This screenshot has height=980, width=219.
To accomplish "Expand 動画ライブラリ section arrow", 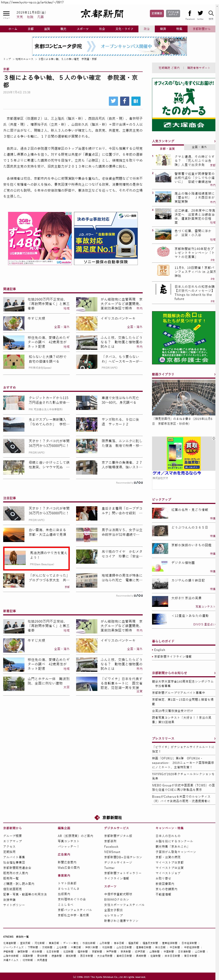I will coord(215,374).
